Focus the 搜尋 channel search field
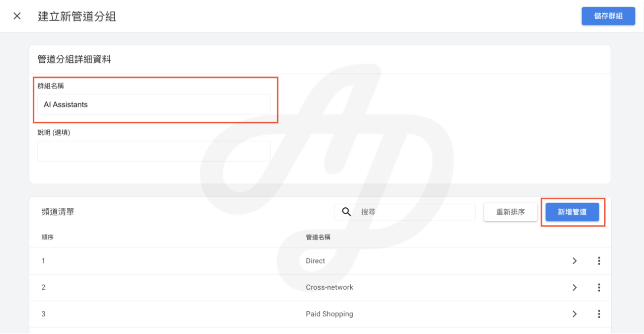This screenshot has width=644, height=334. point(415,212)
